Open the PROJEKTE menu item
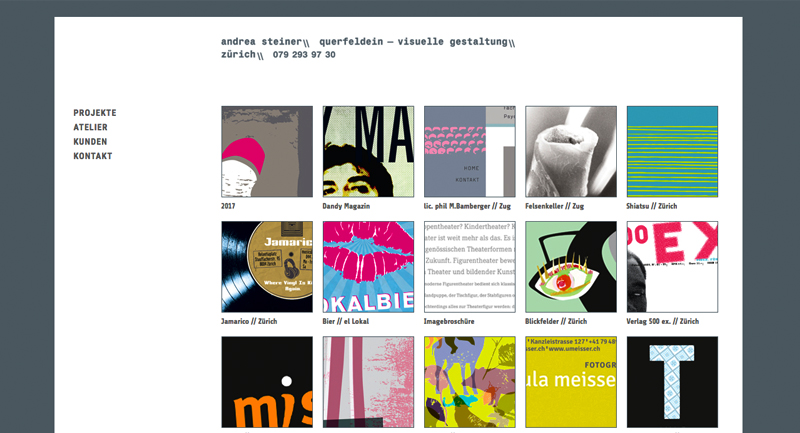The height and width of the screenshot is (433, 800). coord(95,113)
